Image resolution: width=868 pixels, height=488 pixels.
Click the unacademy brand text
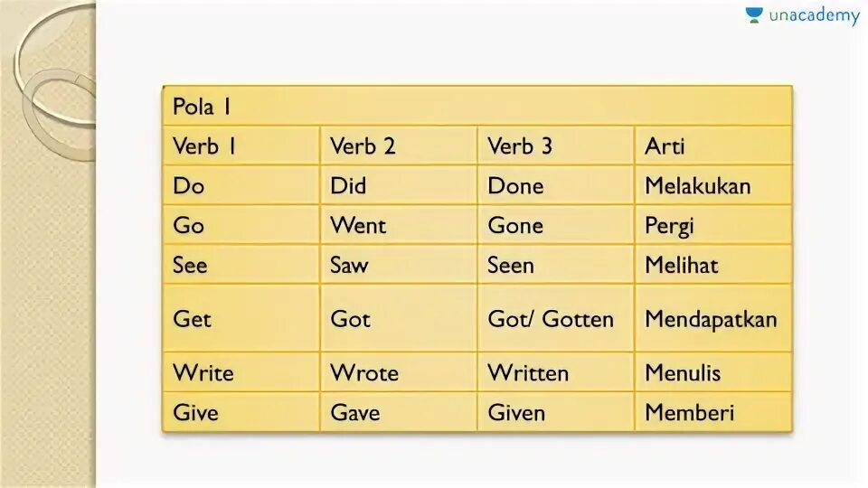tap(815, 15)
